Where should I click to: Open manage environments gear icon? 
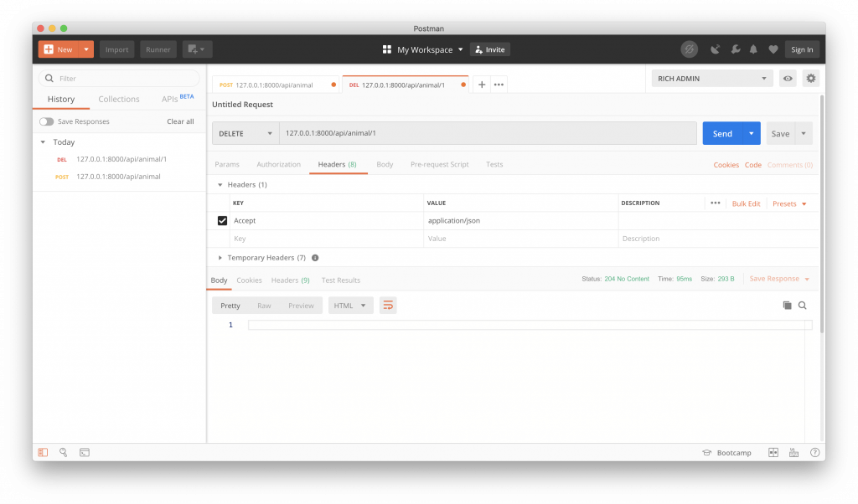click(810, 78)
